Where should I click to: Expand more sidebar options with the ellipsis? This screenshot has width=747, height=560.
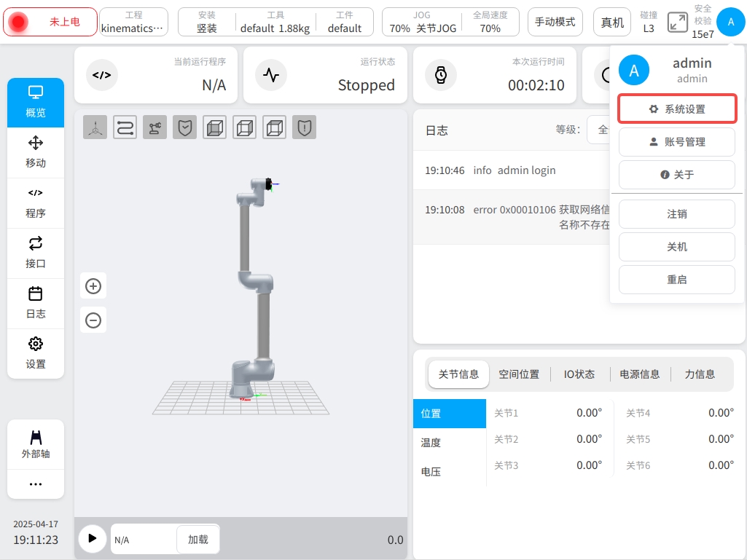[x=36, y=484]
